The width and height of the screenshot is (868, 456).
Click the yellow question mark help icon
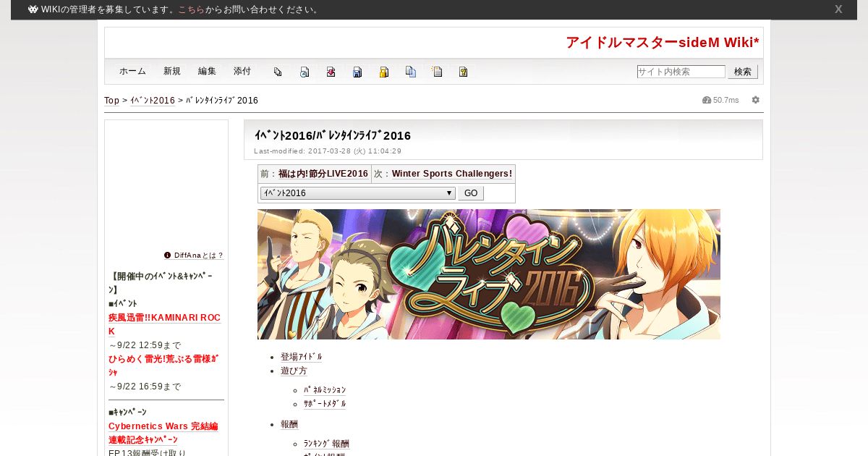(x=464, y=72)
